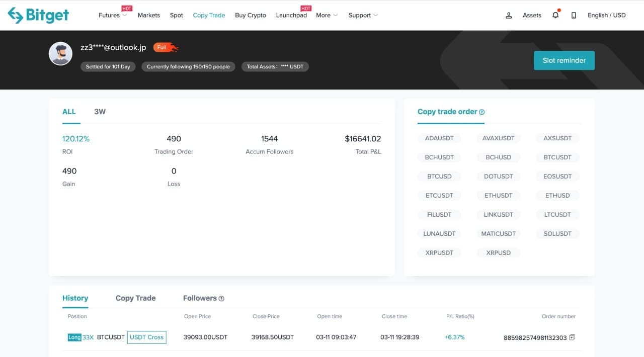Open Buy Crypto
This screenshot has height=357, width=644.
(251, 15)
